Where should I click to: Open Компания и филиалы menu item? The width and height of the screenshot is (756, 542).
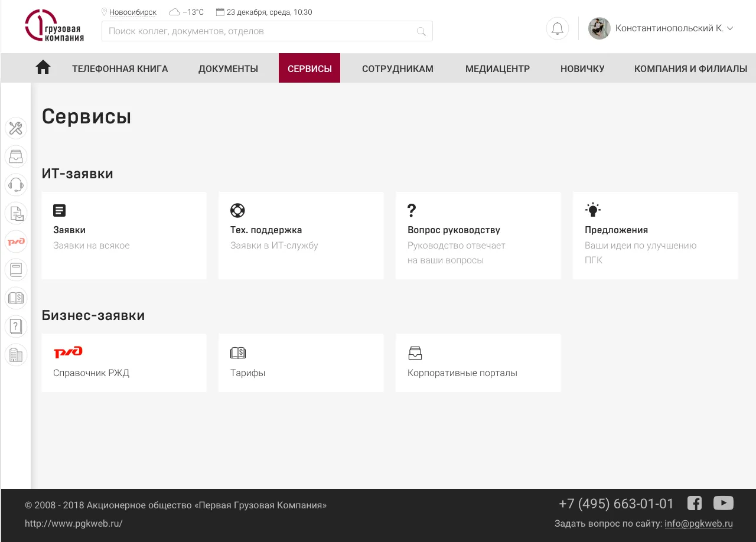point(690,68)
